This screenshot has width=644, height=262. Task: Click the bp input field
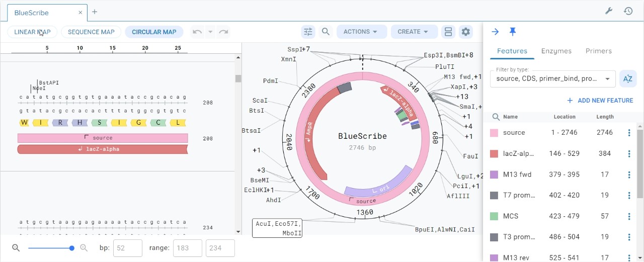tap(127, 248)
